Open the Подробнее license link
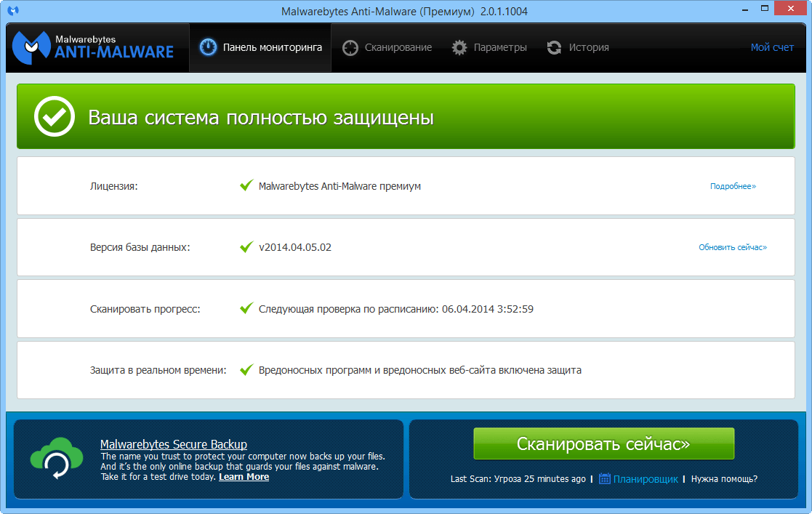This screenshot has height=514, width=812. tap(733, 186)
